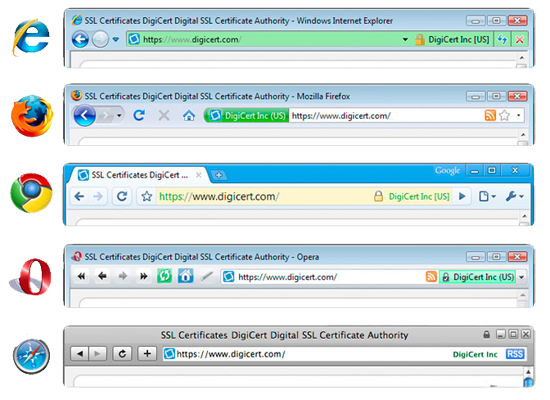
Task: Expand Opera's address bar dropdown arrow
Action: pos(522,277)
